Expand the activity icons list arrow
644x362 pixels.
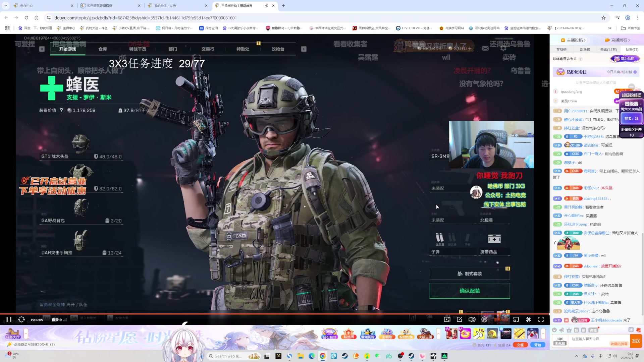pos(438,334)
